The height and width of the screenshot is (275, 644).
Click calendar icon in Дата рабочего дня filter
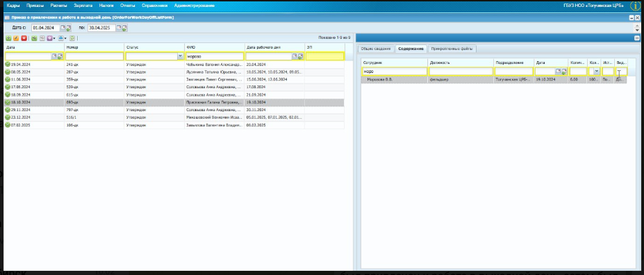click(x=295, y=56)
